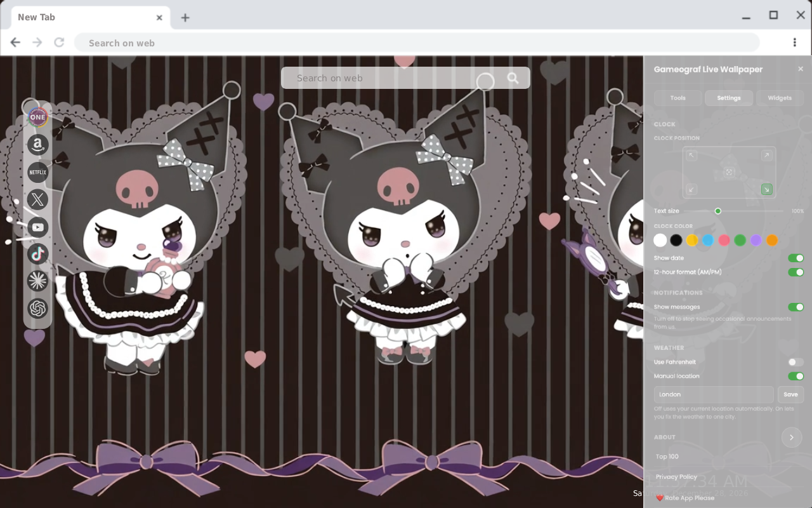Click the London location input field
Screen dimensions: 812x508
714,394
